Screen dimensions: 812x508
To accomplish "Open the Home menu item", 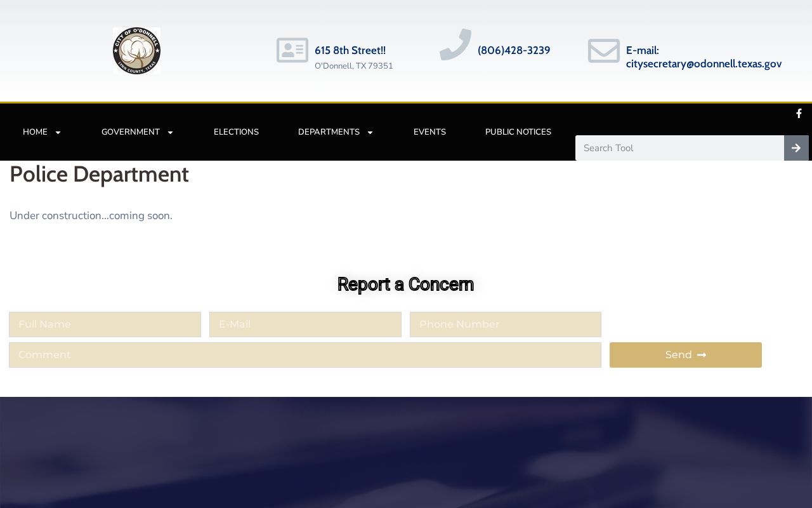I will tap(35, 132).
